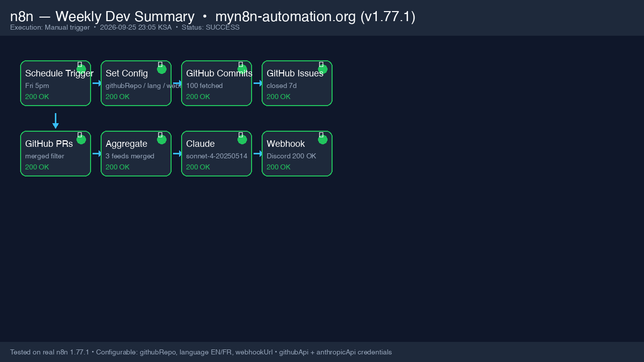Viewport: 644px width, 362px height.
Task: Click the Claude node's green status icon
Action: pos(242,139)
